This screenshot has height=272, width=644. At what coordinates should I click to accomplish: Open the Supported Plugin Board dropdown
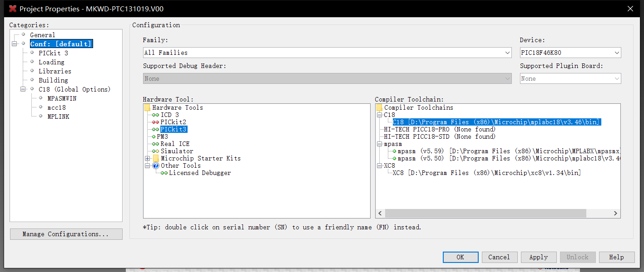(x=570, y=78)
